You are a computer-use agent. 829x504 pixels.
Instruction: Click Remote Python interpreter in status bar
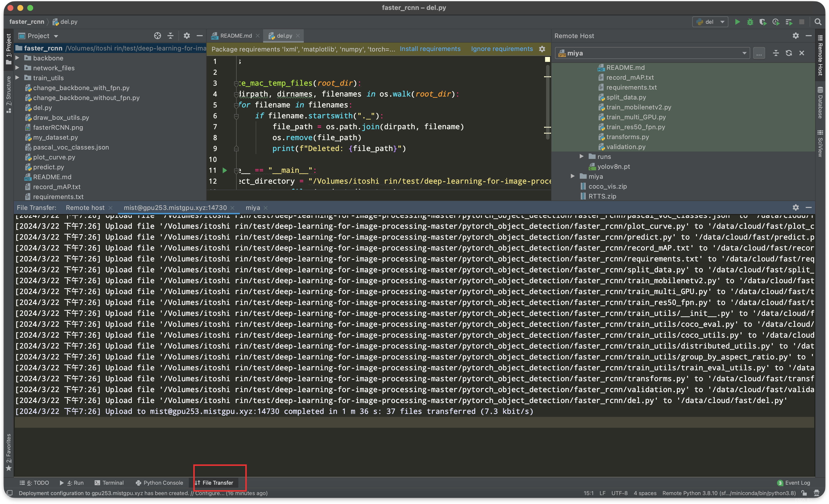(x=729, y=493)
